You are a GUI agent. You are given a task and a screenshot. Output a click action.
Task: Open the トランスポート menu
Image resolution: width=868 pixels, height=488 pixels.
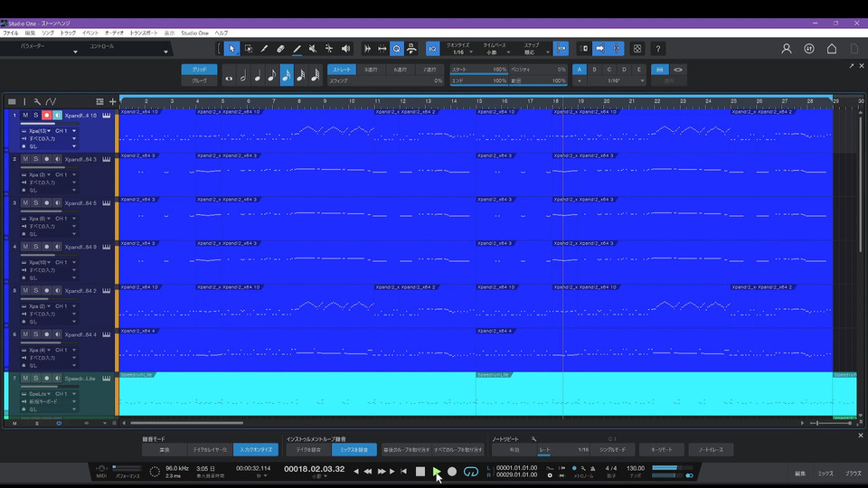click(x=143, y=33)
